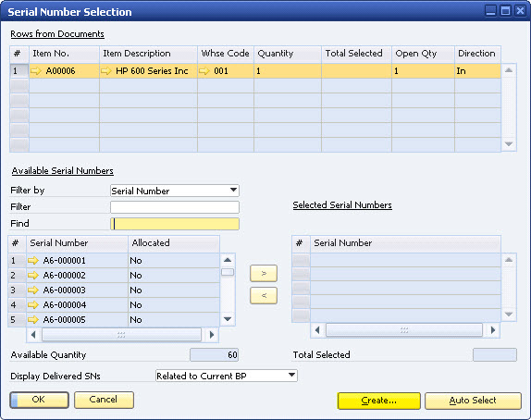Open link arrow for warehouse 001
The image size is (531, 420).
(x=204, y=71)
